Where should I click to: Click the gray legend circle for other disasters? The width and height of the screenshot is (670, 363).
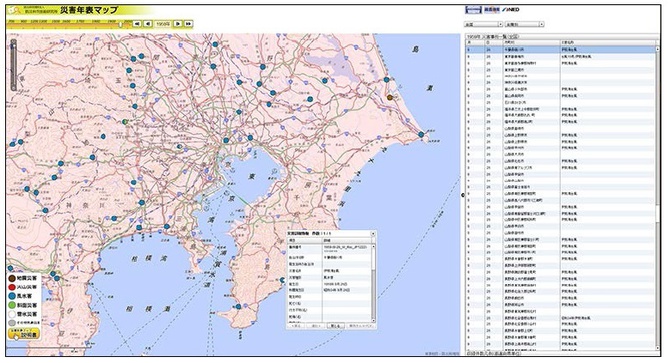click(12, 323)
